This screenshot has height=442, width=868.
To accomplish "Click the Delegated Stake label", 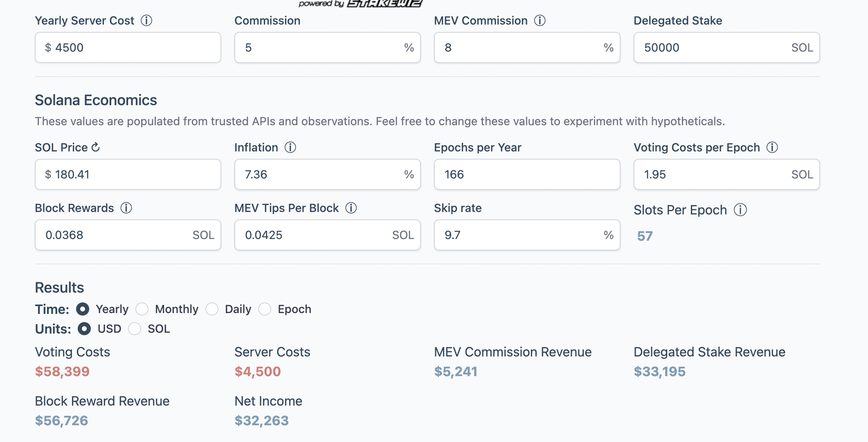I will click(x=678, y=20).
